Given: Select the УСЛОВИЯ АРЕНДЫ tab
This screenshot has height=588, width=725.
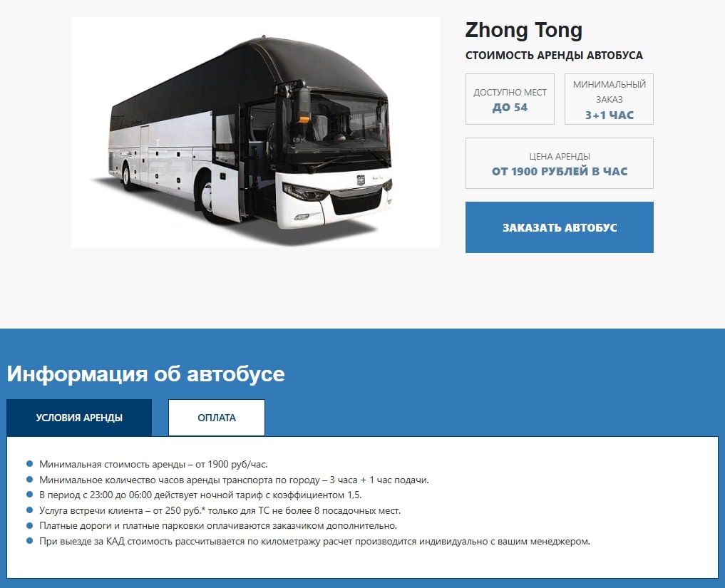Looking at the screenshot, I should [79, 418].
